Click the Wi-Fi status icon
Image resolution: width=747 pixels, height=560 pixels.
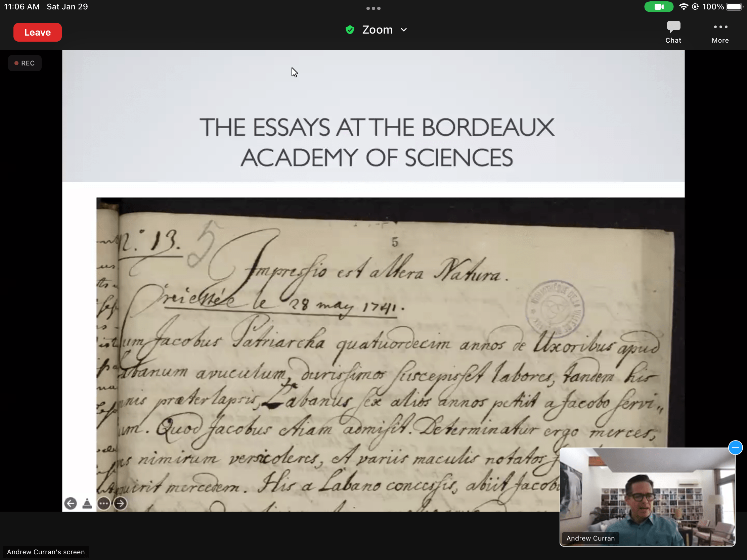683,7
